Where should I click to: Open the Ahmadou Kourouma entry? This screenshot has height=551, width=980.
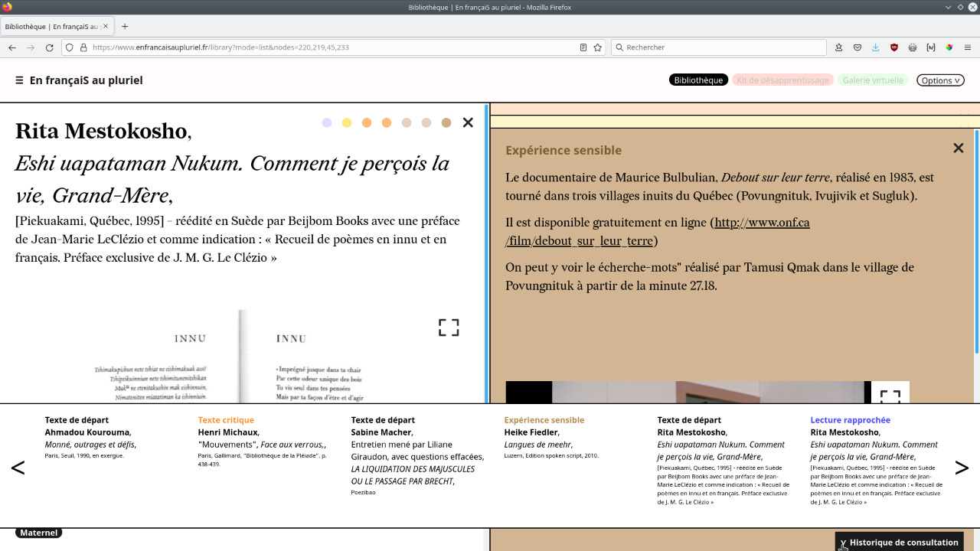[91, 438]
